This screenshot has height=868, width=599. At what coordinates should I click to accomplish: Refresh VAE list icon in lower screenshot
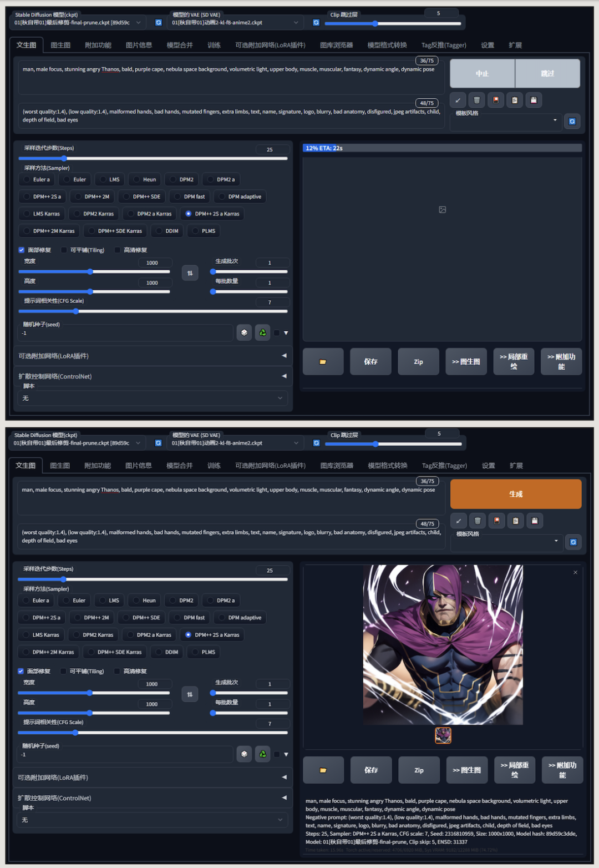(x=316, y=443)
